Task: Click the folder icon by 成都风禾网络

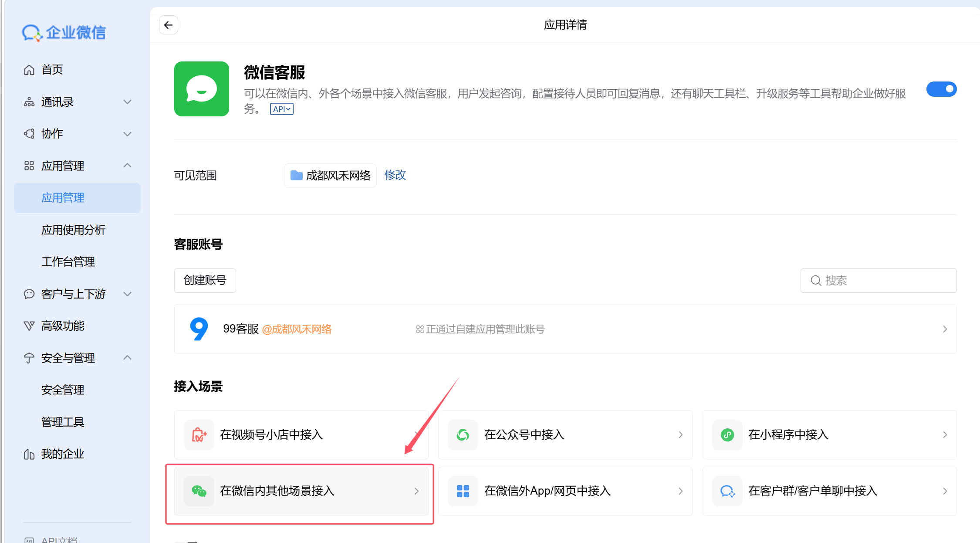Action: coord(297,175)
